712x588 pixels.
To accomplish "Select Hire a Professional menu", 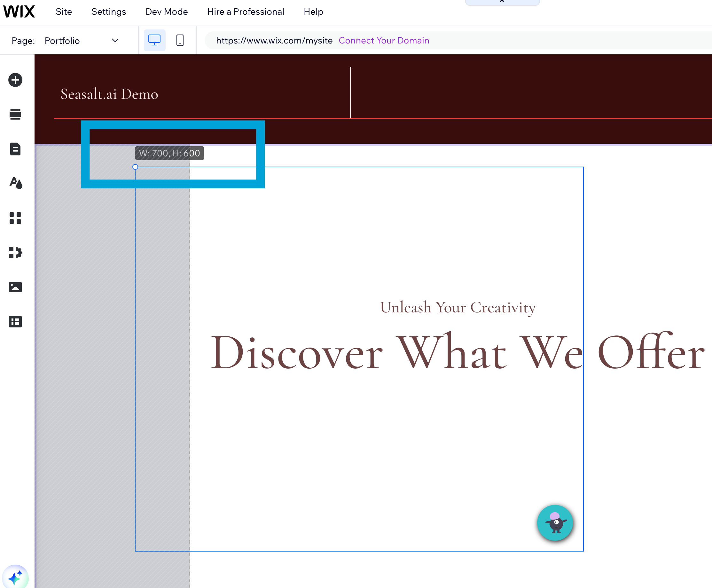I will click(x=245, y=12).
